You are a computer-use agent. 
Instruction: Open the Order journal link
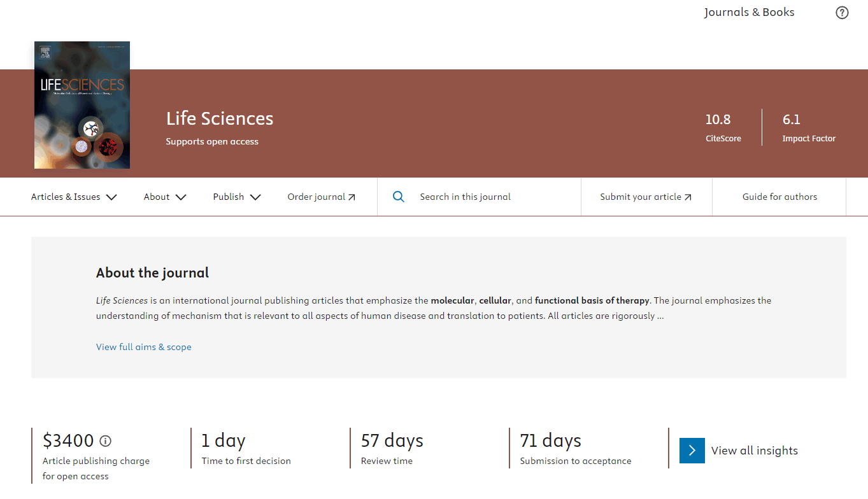tap(322, 197)
